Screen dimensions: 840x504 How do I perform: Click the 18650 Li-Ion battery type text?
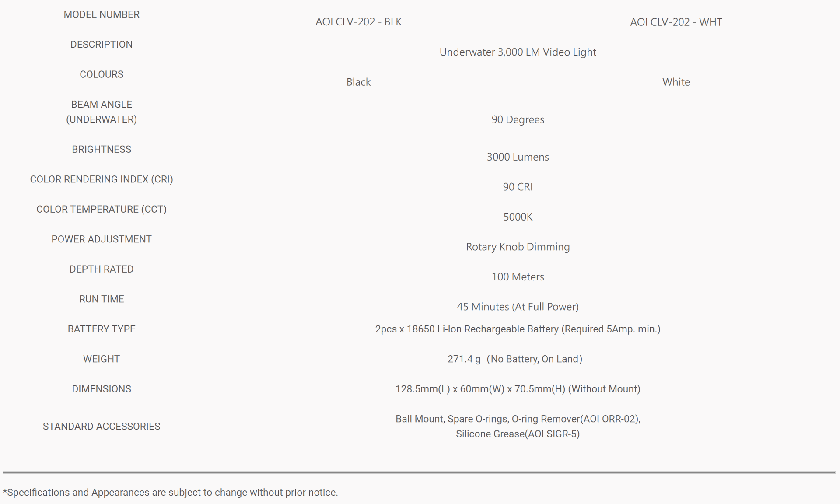[x=518, y=329]
